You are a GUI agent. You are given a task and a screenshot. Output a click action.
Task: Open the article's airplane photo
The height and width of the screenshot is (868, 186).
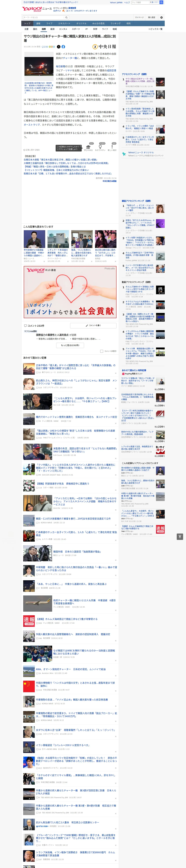coord(39,66)
